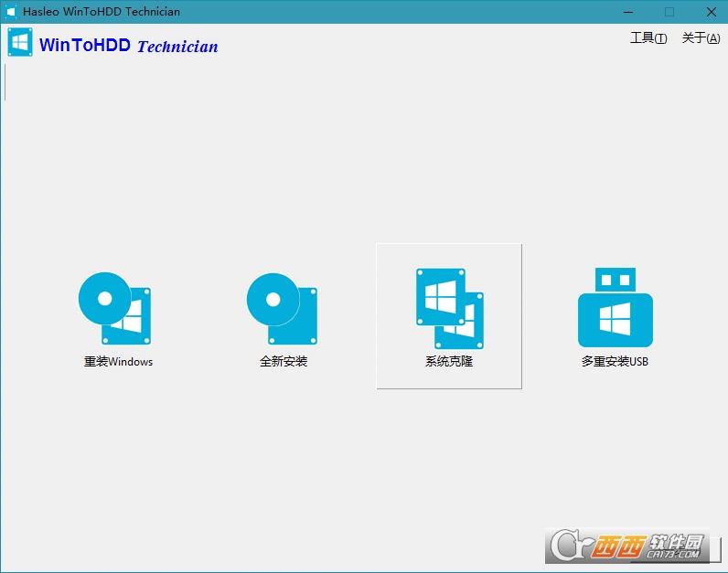Maximize the WinToHDD window

coord(669,12)
